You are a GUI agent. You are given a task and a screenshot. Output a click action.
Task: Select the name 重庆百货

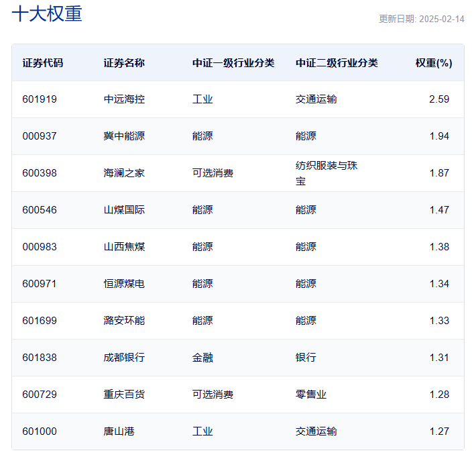(x=124, y=395)
